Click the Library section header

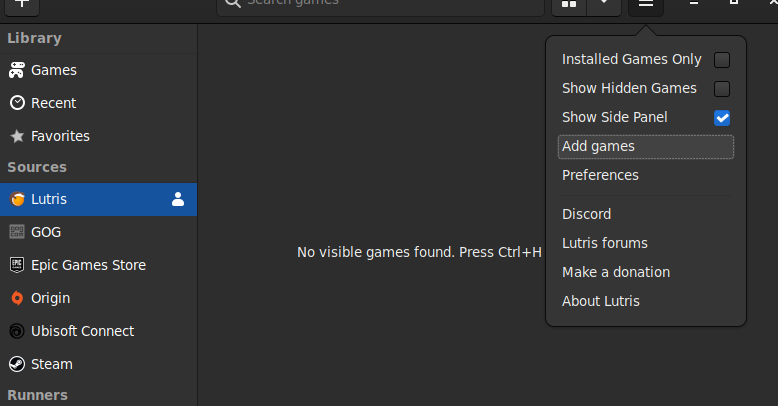point(34,38)
